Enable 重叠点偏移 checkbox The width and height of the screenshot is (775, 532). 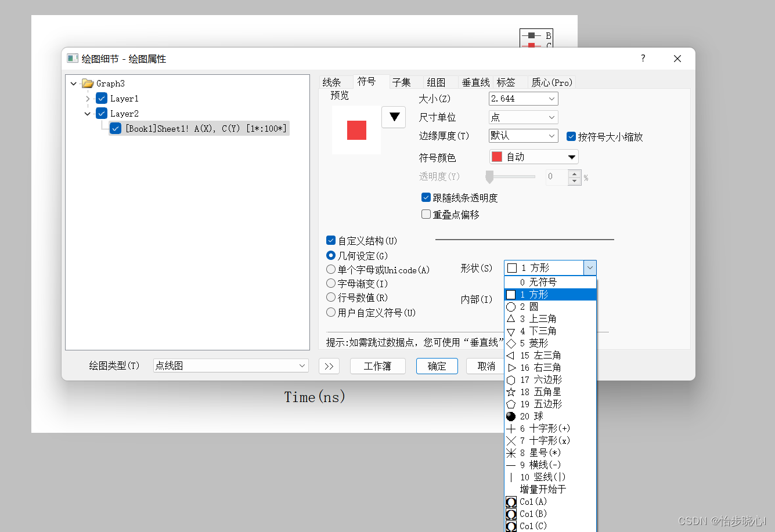(x=426, y=214)
